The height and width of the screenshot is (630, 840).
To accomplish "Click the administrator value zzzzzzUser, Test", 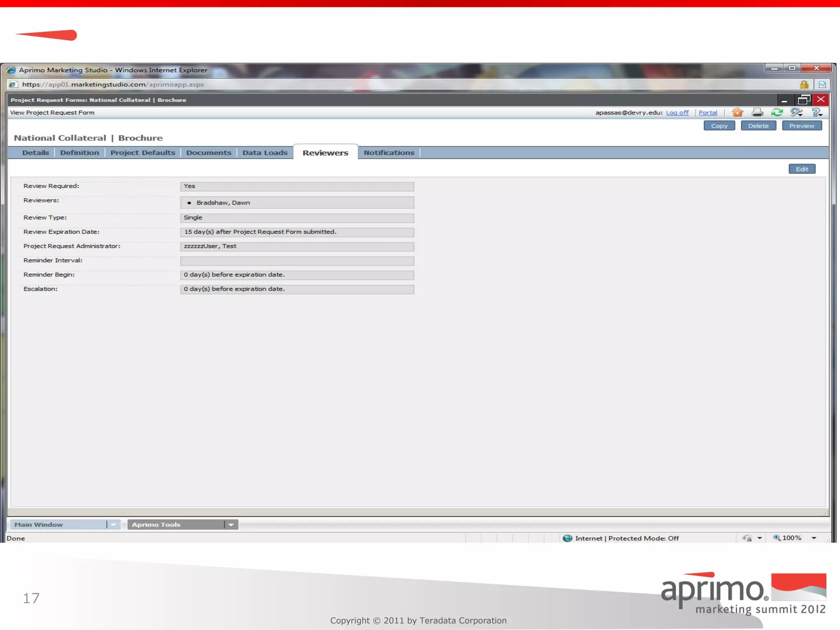I will (210, 246).
